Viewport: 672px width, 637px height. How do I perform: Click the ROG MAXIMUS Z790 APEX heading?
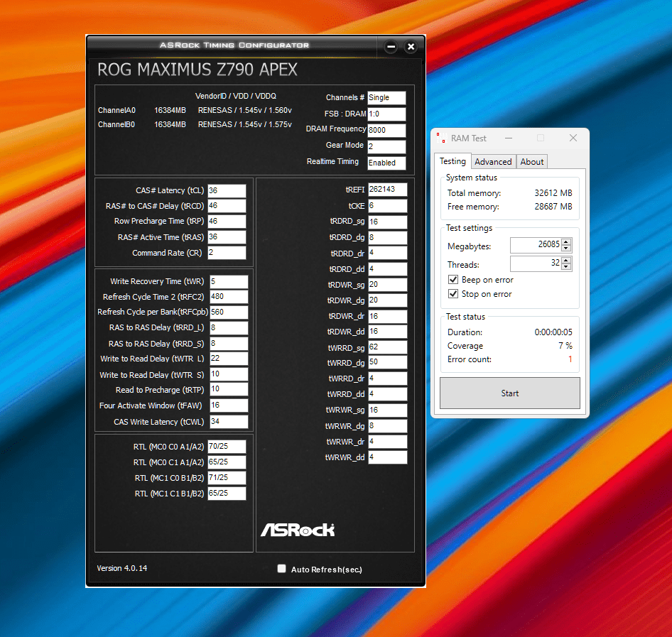tap(197, 70)
